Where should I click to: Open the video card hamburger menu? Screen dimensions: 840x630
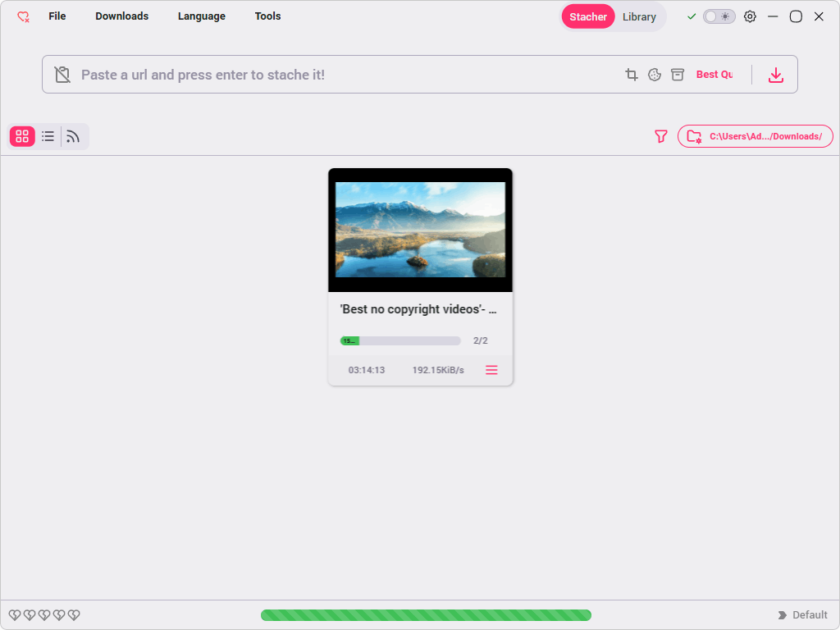(491, 370)
